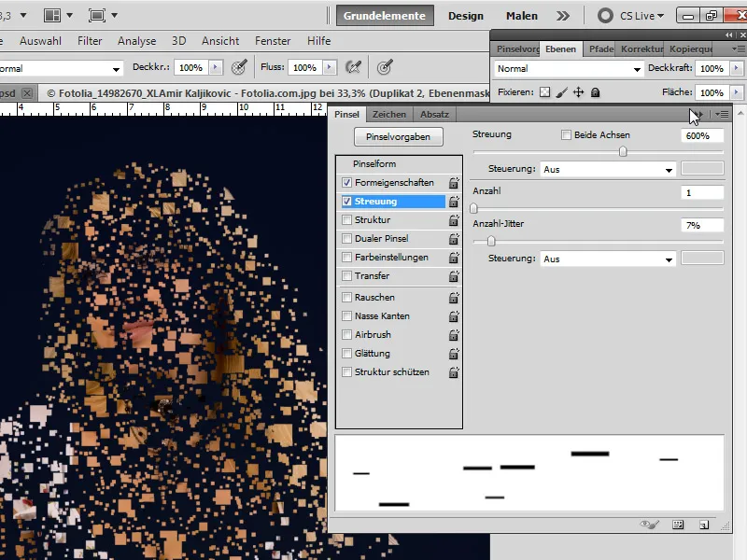Image resolution: width=747 pixels, height=560 pixels.
Task: Select the Grundelemente workspace
Action: coord(387,15)
